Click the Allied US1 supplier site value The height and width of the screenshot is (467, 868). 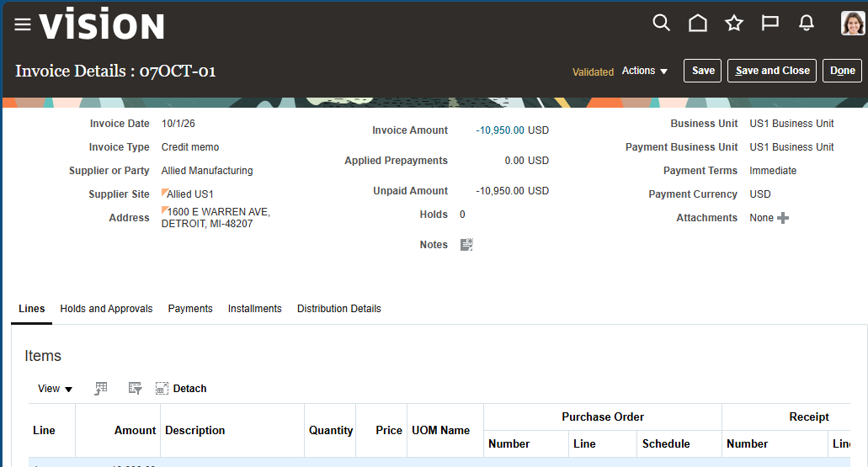[190, 194]
